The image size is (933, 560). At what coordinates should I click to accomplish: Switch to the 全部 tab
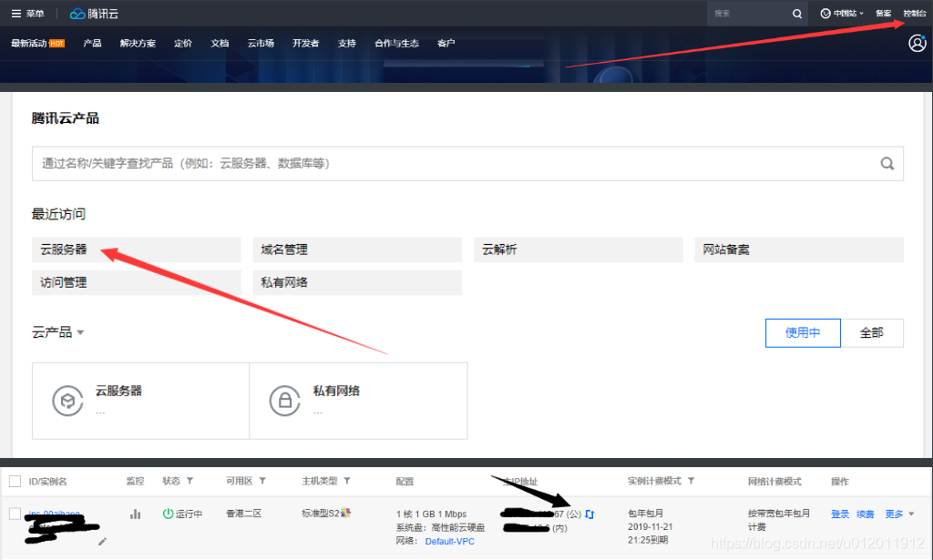[x=872, y=333]
